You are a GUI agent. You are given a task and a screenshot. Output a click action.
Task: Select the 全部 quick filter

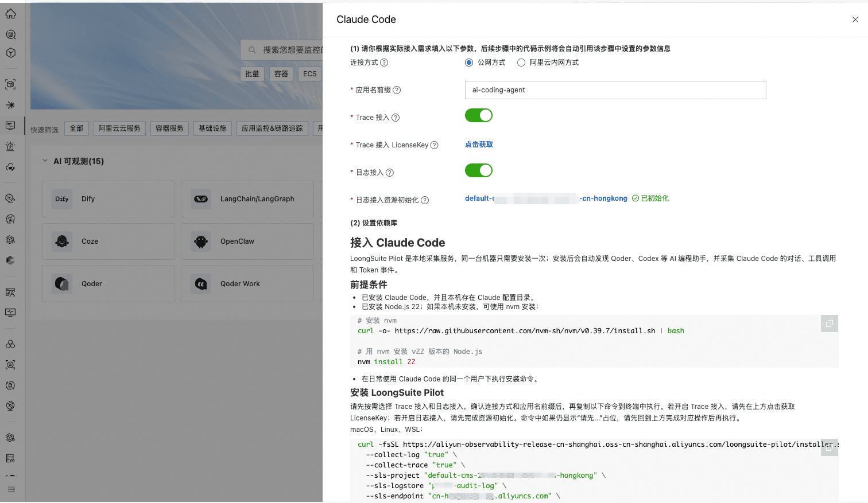click(x=76, y=128)
